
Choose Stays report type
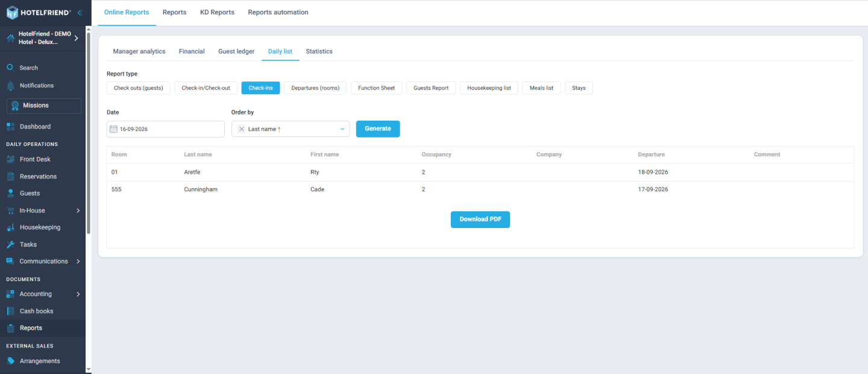pos(579,88)
